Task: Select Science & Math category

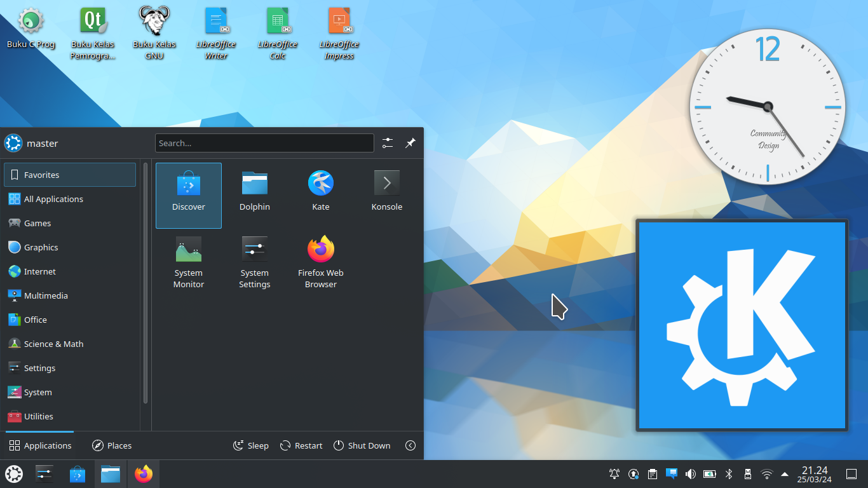Action: click(70, 344)
